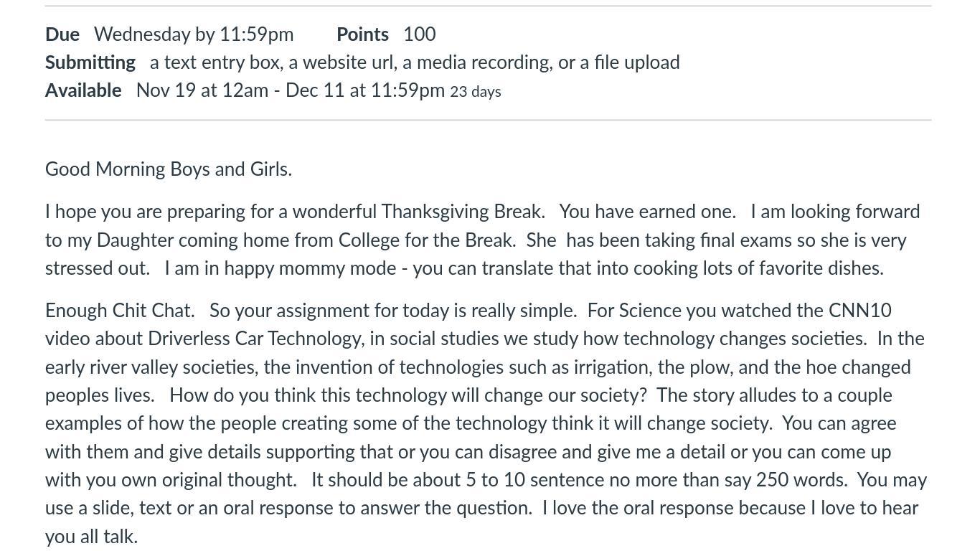Click the 'early river valley societies' line
This screenshot has width=980, height=551.
tap(478, 367)
